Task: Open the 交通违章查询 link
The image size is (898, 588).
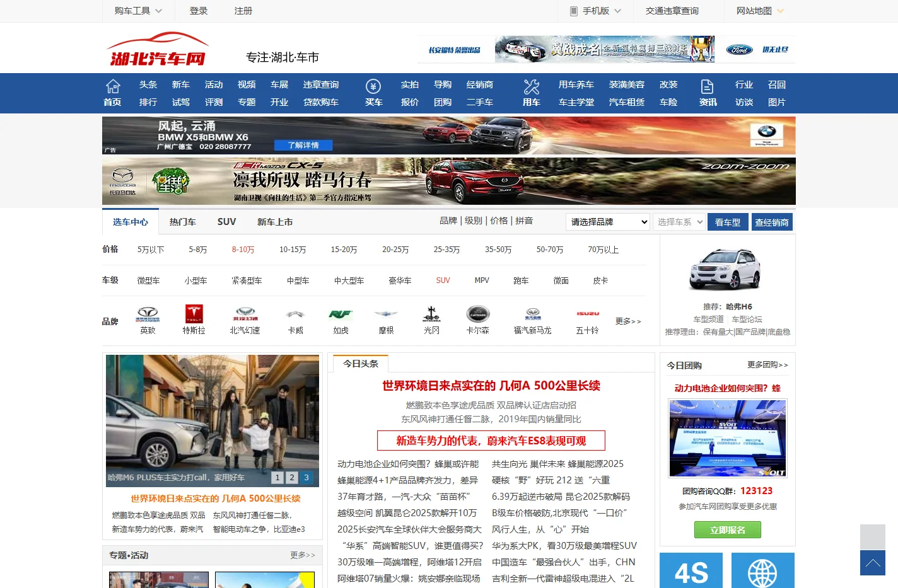Action: pos(672,11)
